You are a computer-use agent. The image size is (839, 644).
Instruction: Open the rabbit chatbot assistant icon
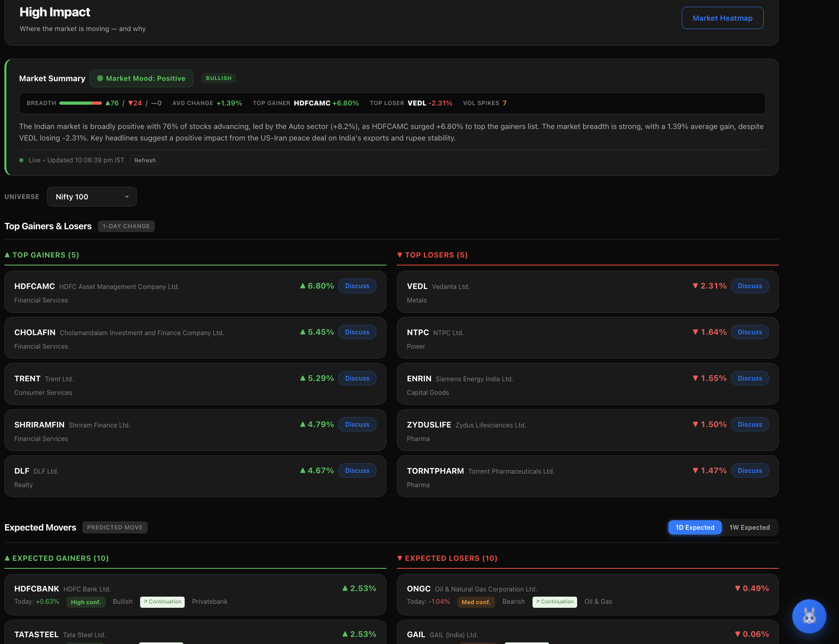click(809, 616)
